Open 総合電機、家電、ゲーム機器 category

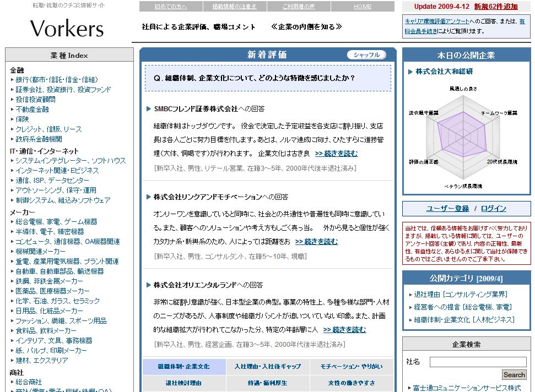(x=56, y=221)
